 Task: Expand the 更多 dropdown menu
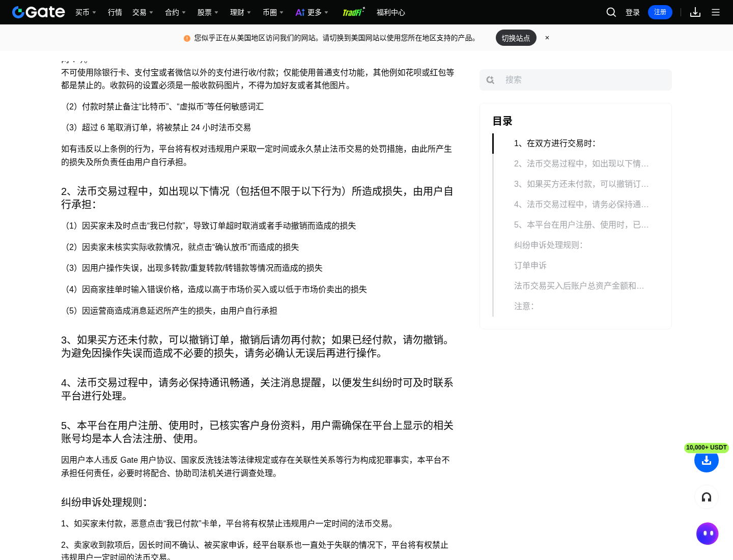[x=312, y=12]
